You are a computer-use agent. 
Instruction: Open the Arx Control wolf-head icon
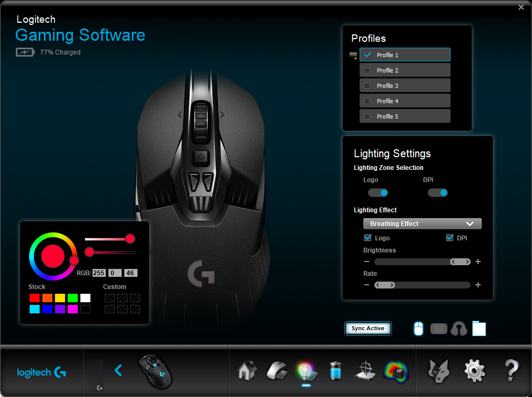(x=439, y=371)
